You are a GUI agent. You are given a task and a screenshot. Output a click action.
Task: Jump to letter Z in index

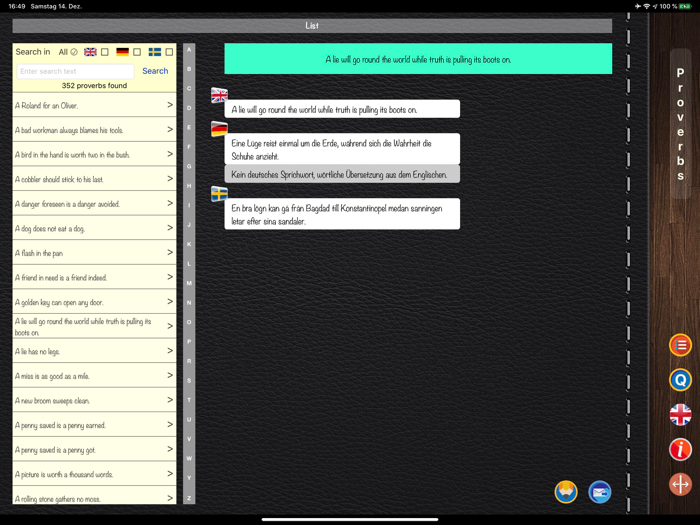[189, 497]
